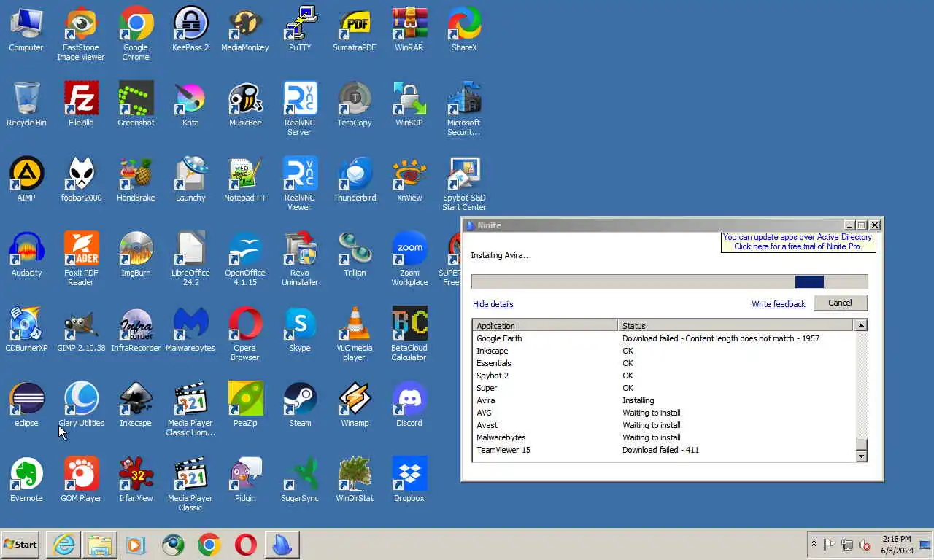Image resolution: width=934 pixels, height=560 pixels.
Task: Click the Ninite Pro free trial notice
Action: click(798, 241)
